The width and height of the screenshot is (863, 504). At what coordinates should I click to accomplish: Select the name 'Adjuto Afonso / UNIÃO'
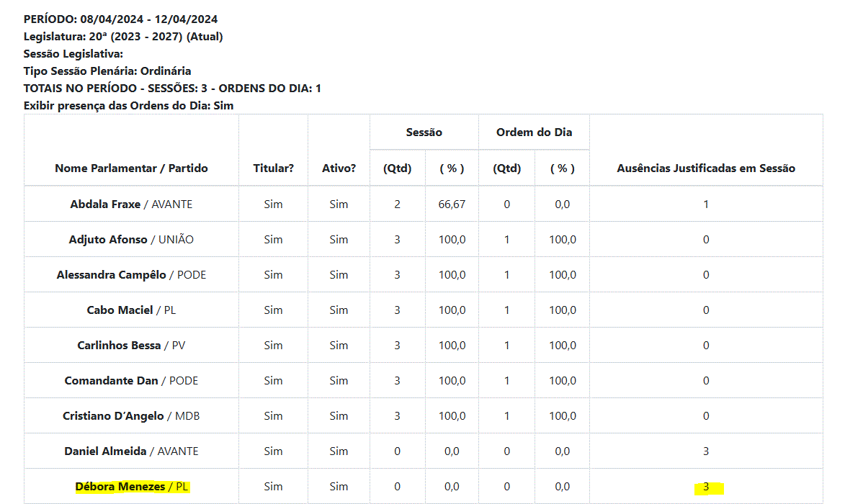[x=132, y=239]
